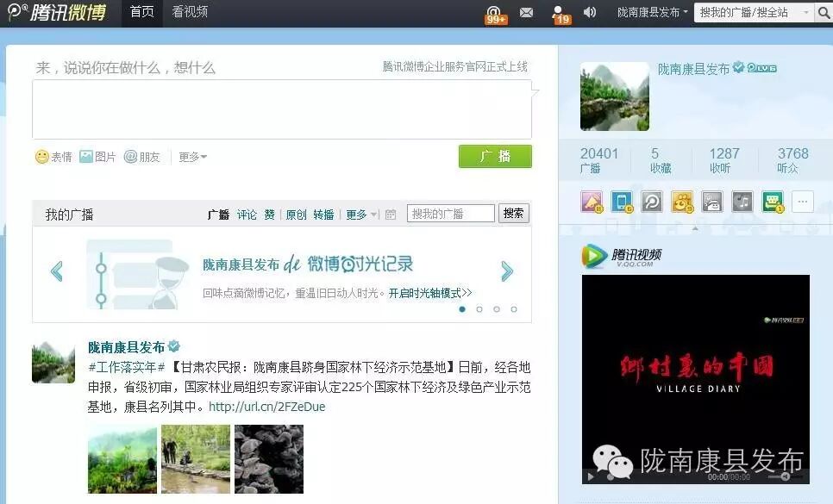This screenshot has width=833, height=504.
Task: Open the yellow bear app icon
Action: tap(682, 202)
